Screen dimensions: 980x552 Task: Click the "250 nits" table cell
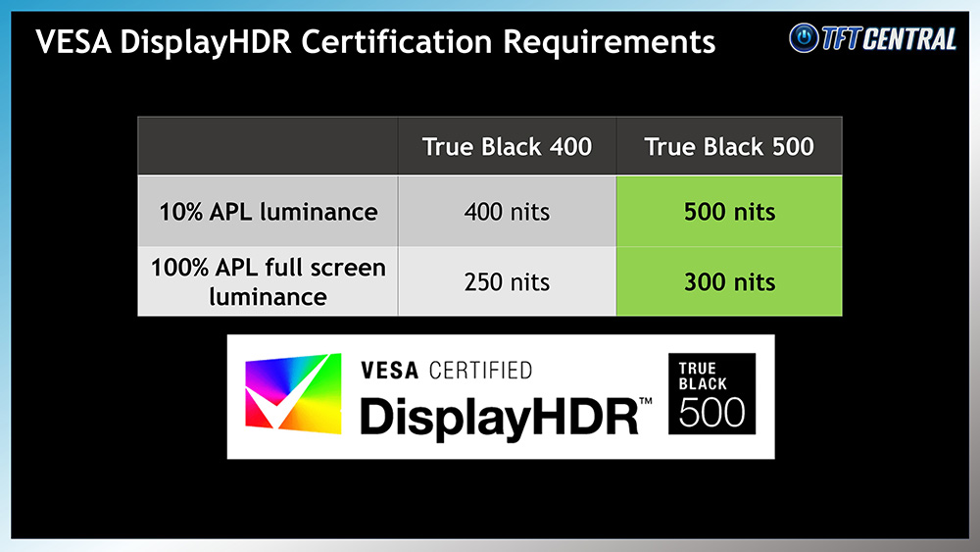click(507, 282)
